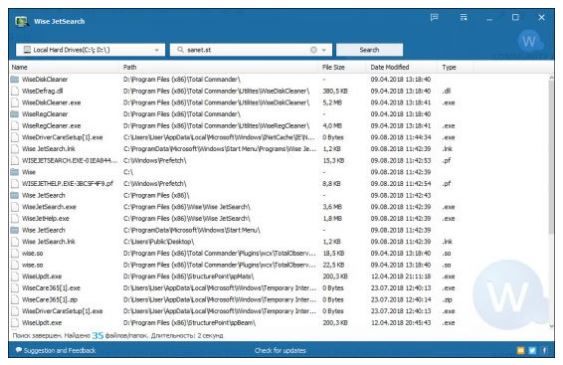Click the 35 found files count
Viewport: 563px width, 365px height.
click(98, 336)
